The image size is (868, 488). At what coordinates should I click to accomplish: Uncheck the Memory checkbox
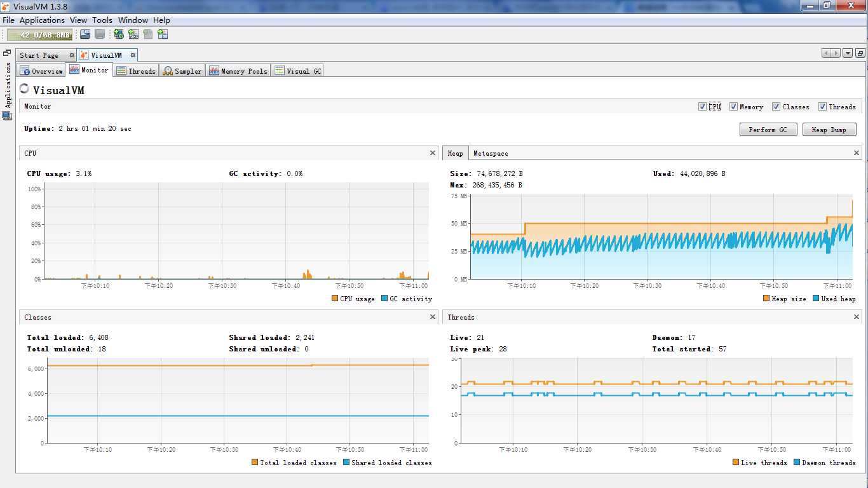(x=733, y=107)
